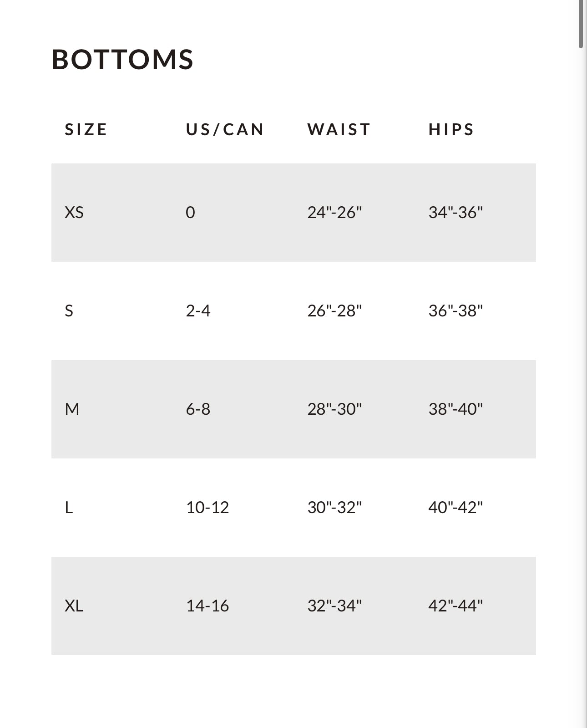Click the SIZE column header
Viewport: 587px width, 728px height.
pos(86,130)
